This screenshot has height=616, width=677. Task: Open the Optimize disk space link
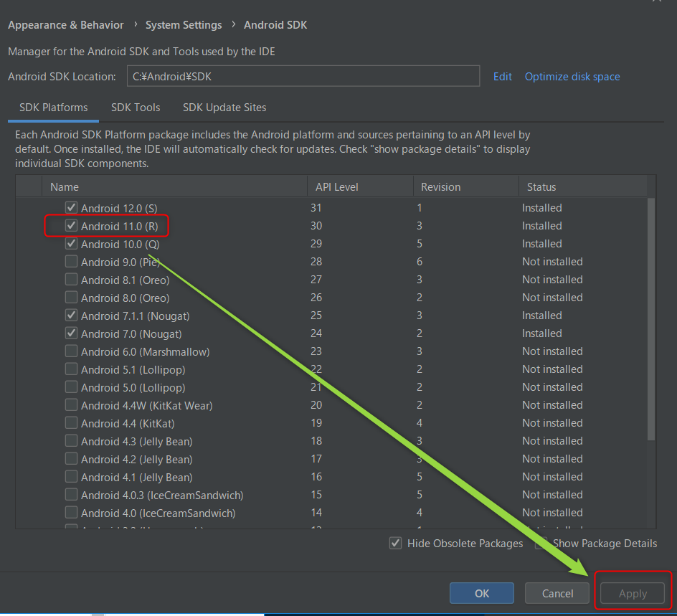(x=572, y=77)
